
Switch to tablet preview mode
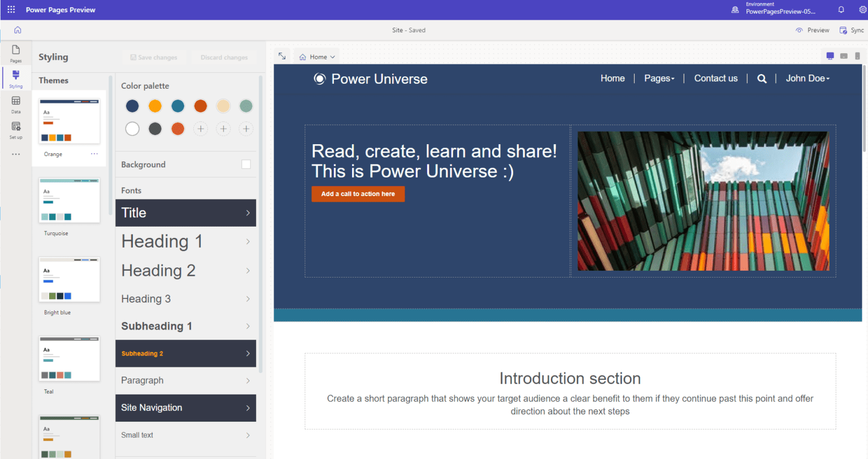point(844,56)
